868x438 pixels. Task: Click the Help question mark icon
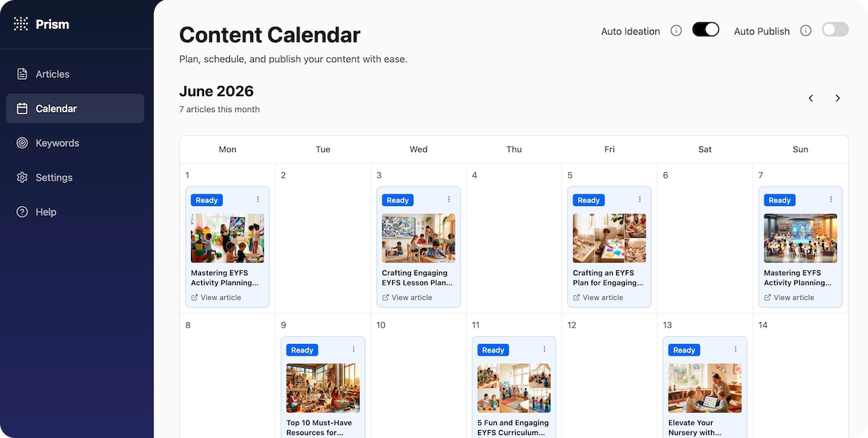pos(22,212)
